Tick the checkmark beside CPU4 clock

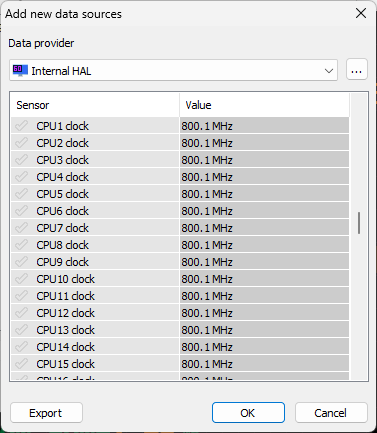(21, 177)
